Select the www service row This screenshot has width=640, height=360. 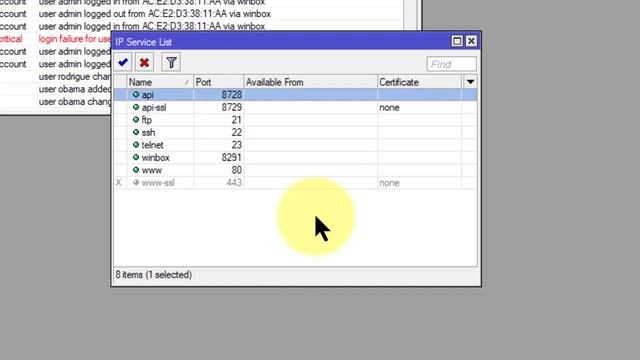point(295,170)
